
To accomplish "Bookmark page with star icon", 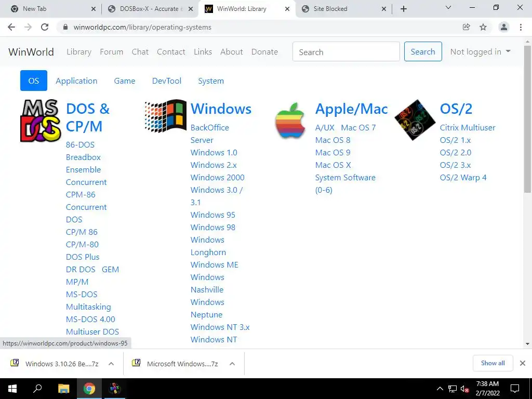I will pos(483,27).
